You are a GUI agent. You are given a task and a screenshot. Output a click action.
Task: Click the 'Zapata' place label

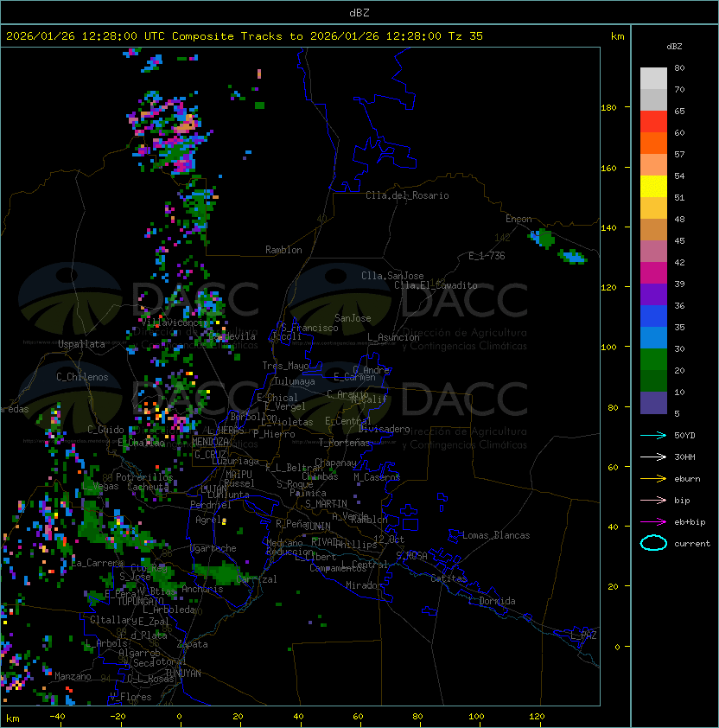192,644
